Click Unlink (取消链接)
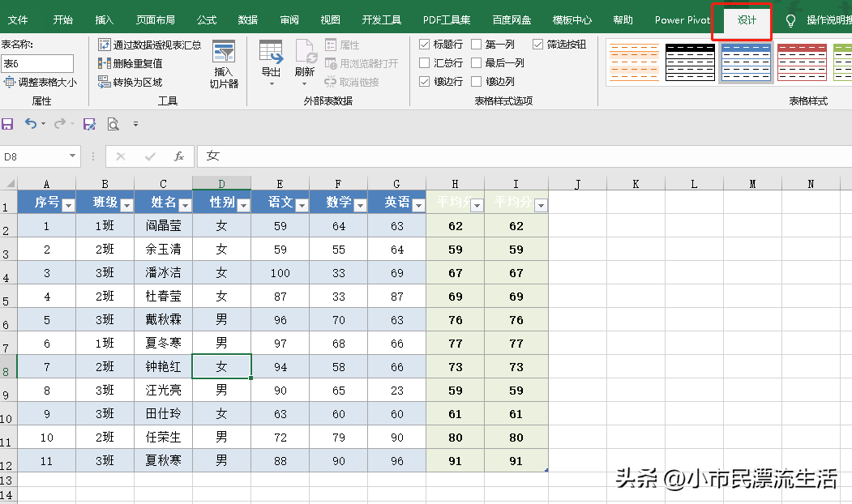 tap(352, 82)
